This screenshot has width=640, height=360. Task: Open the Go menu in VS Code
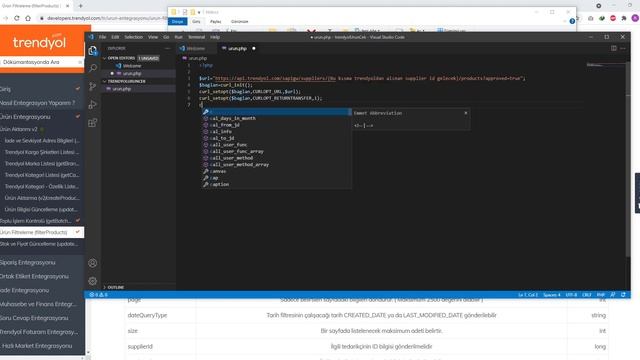click(166, 37)
